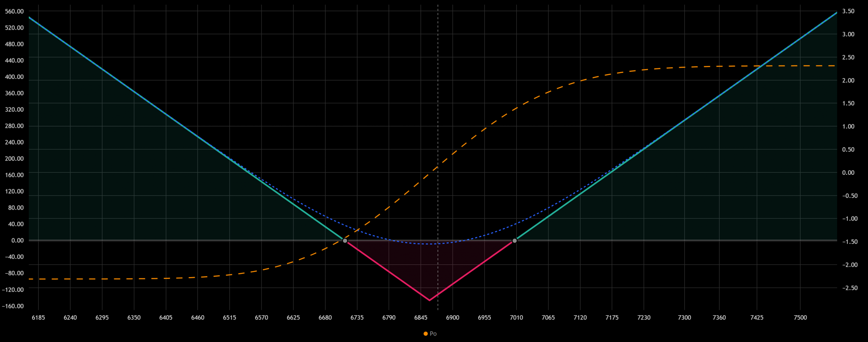This screenshot has height=342, width=868.
Task: Select the 7500 x-axis price label
Action: pyautogui.click(x=800, y=317)
